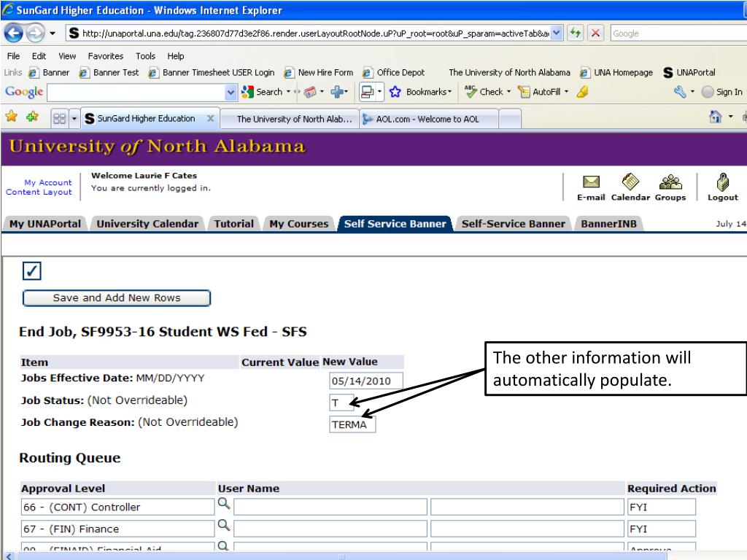This screenshot has width=747, height=560.
Task: Search user for Finance approval level magnifier
Action: tap(223, 525)
